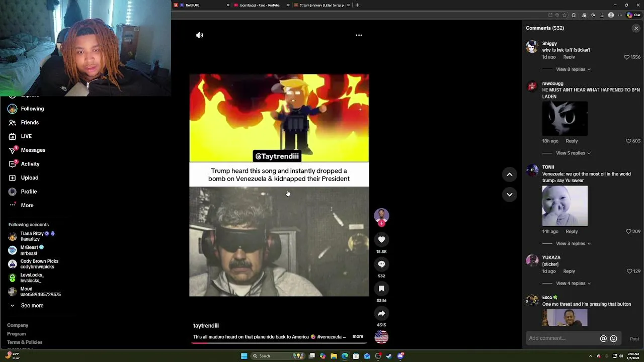Go to the next video with down arrow

(510, 195)
